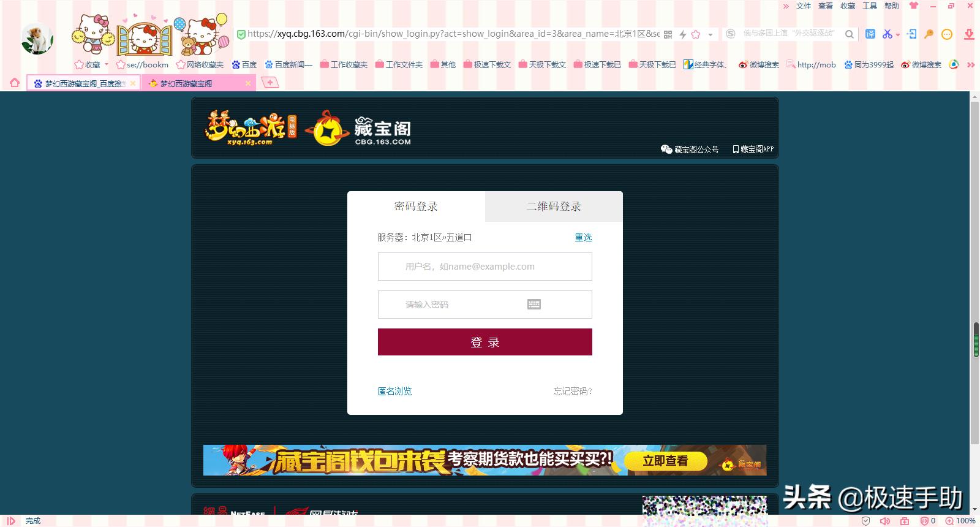Click the 收藏 star button on the bookmarks bar
The height and width of the screenshot is (527, 980).
(87, 64)
